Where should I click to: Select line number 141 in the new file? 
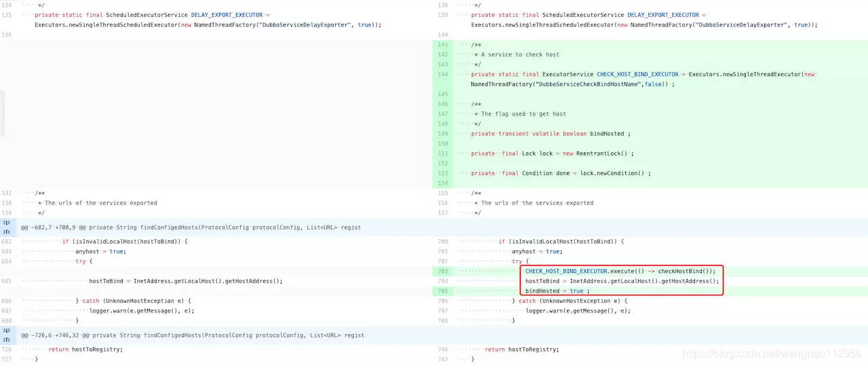coord(443,44)
